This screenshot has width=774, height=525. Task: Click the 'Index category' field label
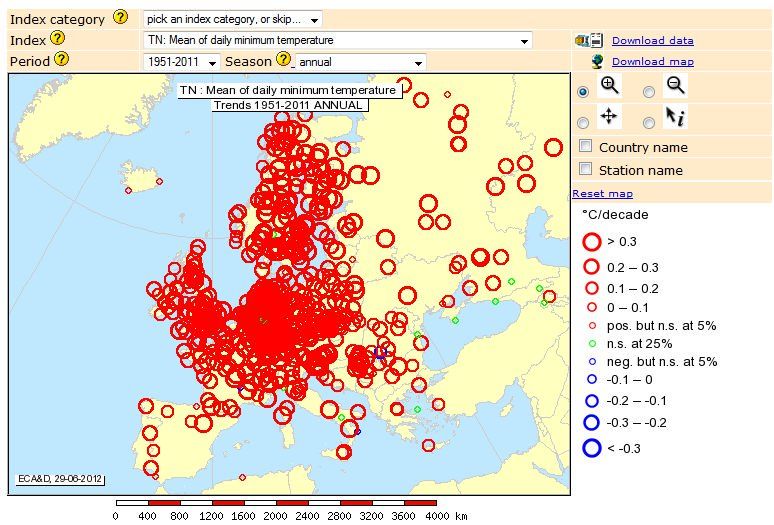coord(57,19)
